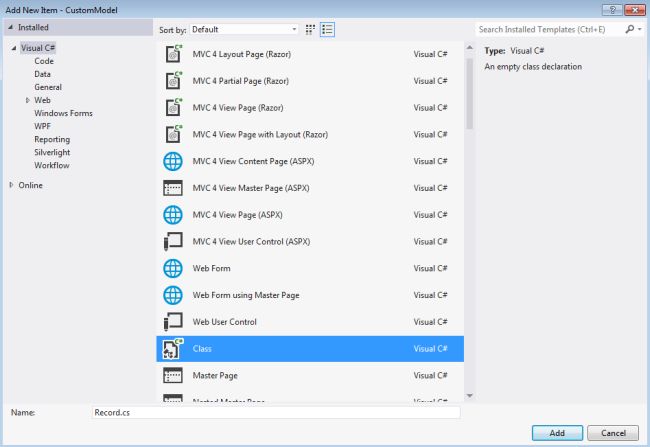Select the Reporting category
Image resolution: width=650 pixels, height=447 pixels.
(52, 139)
